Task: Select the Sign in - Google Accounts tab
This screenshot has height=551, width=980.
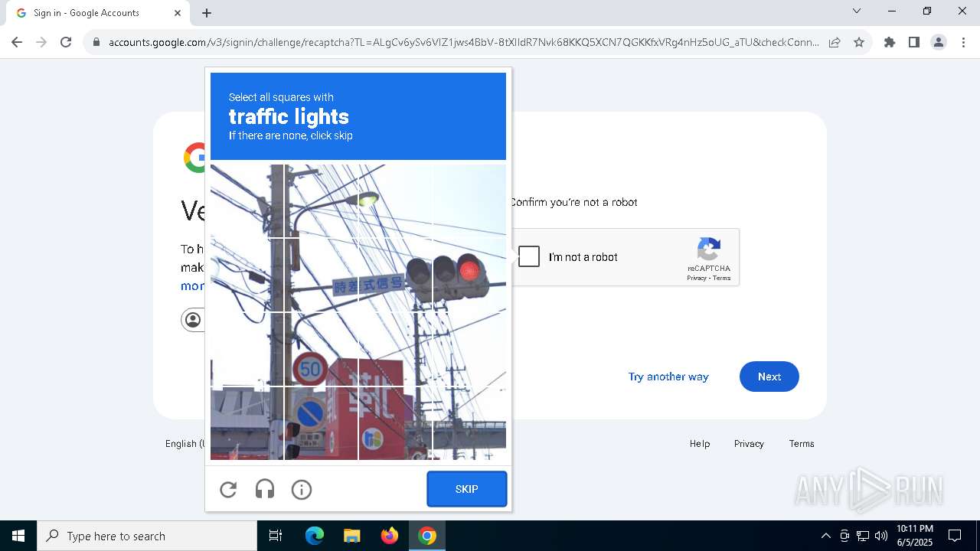Action: click(x=97, y=13)
